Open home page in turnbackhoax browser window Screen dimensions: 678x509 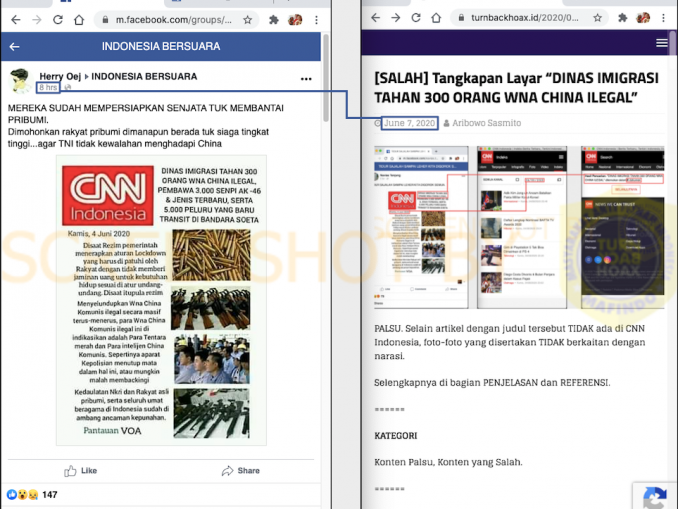(x=436, y=18)
